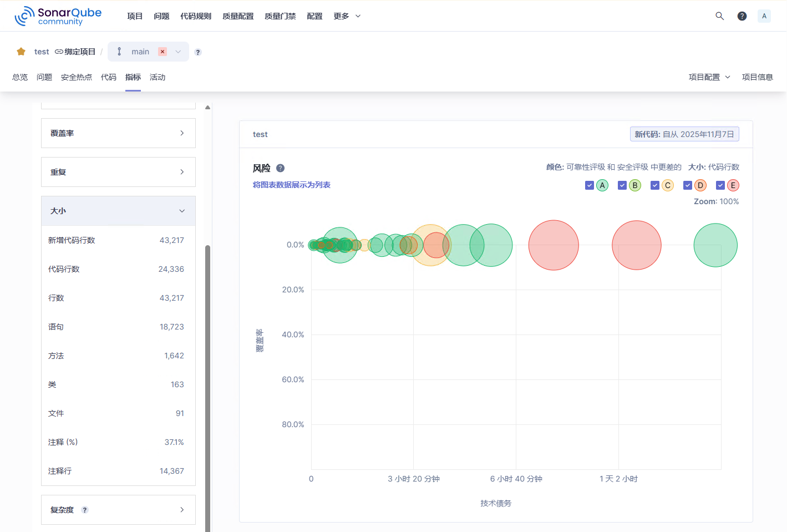Disable the rating C filter checkbox
Screen dimensions: 787x532
tap(655, 185)
